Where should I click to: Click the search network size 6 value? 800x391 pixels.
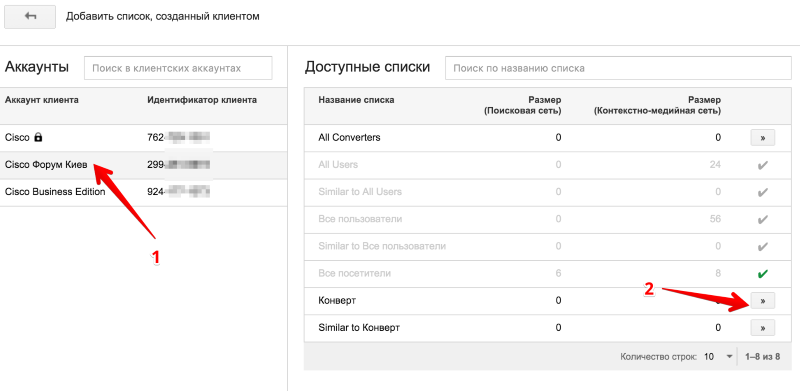[559, 273]
